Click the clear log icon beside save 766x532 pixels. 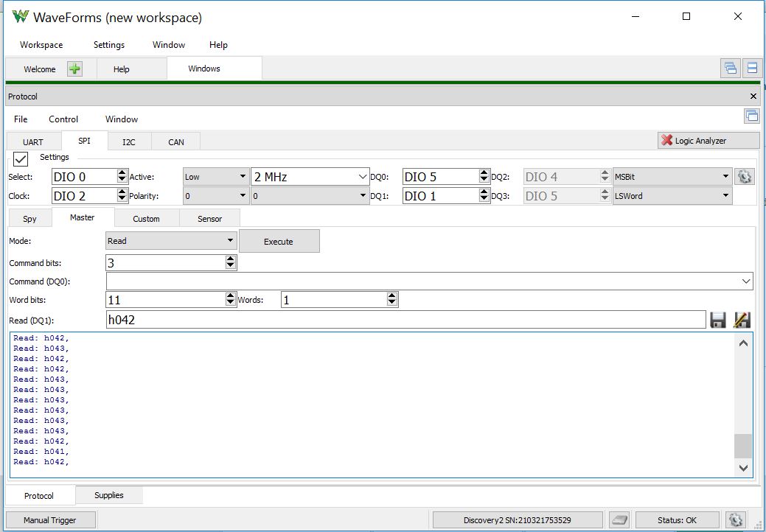741,320
